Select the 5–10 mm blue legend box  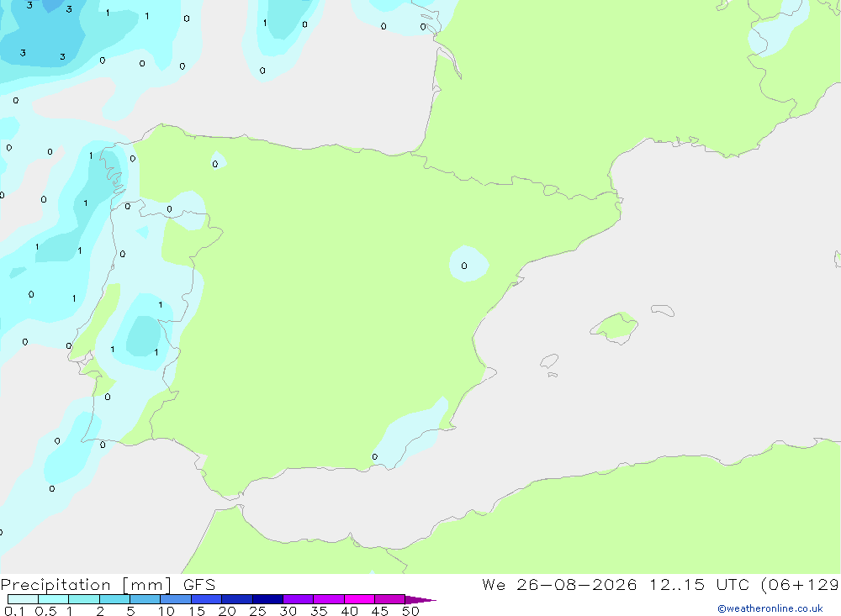pyautogui.click(x=145, y=599)
